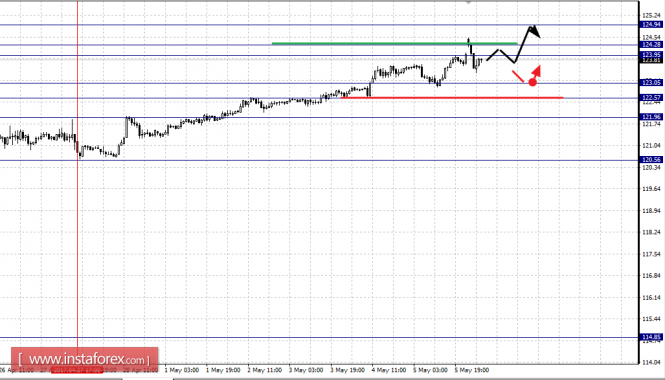Click the 124.28 price level label
This screenshot has height=380, width=665.
pos(651,45)
